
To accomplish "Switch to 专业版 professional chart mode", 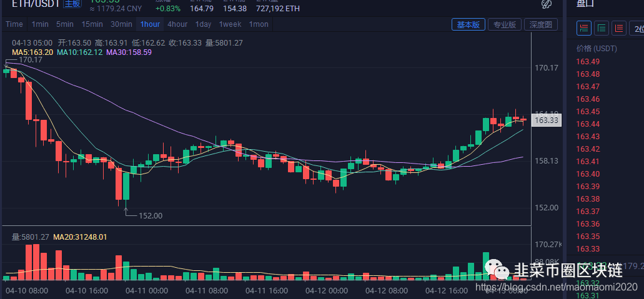I will (504, 24).
